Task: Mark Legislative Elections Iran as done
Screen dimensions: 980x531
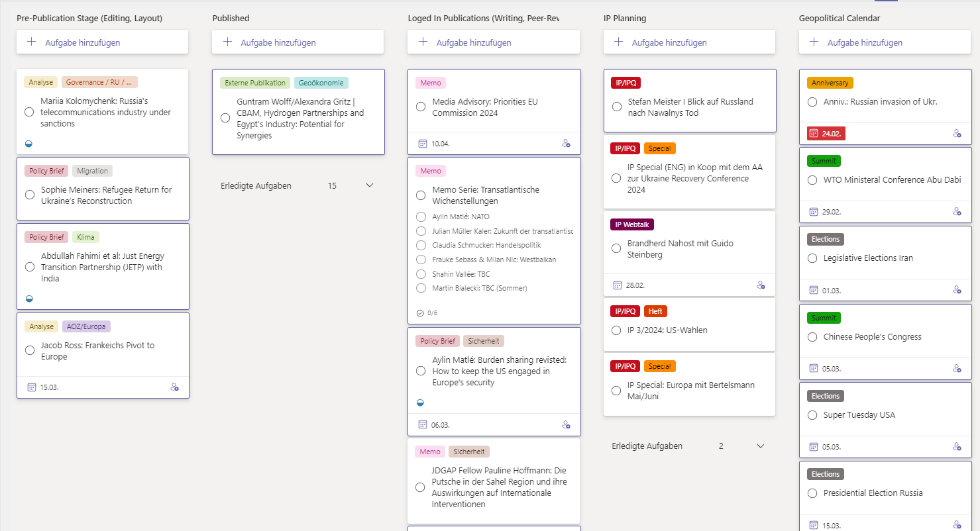Action: coord(812,258)
